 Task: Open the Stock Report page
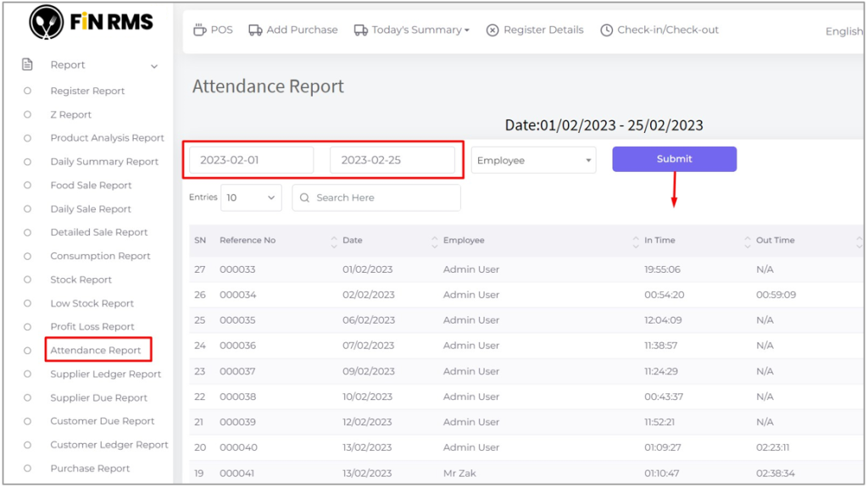(x=81, y=280)
